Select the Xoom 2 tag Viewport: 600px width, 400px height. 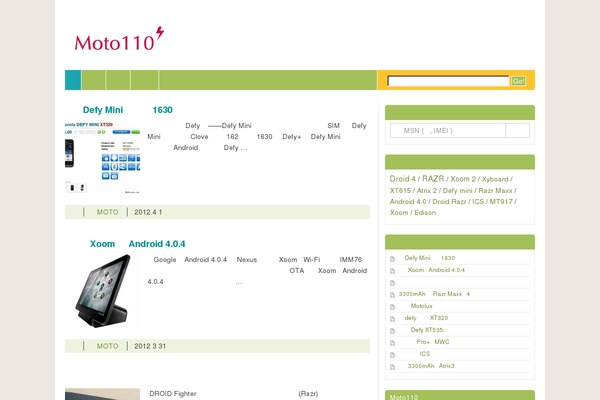coord(463,179)
